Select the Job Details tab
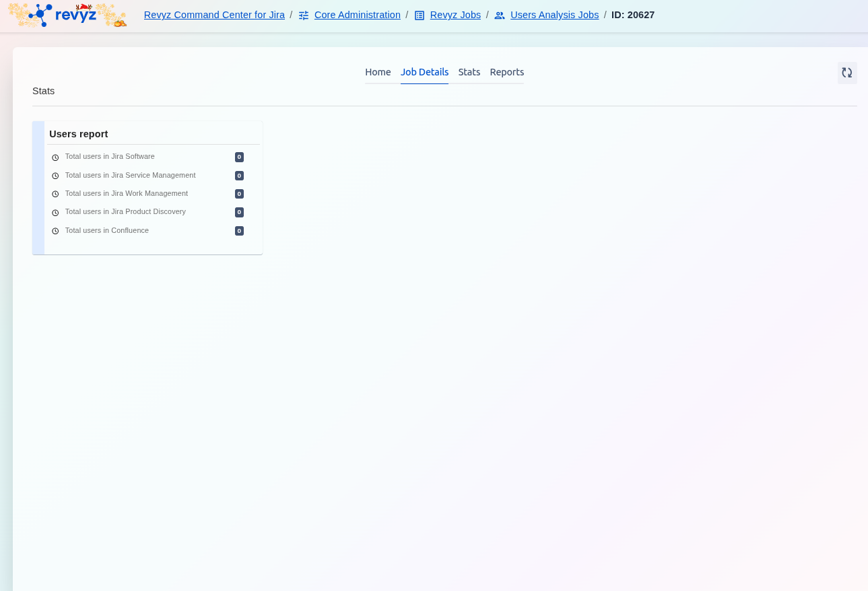Image resolution: width=868 pixels, height=591 pixels. click(424, 72)
